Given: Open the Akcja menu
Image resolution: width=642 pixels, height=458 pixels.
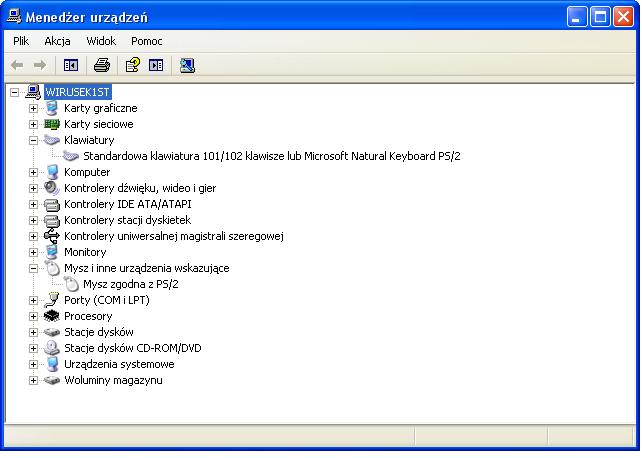Looking at the screenshot, I should 57,41.
